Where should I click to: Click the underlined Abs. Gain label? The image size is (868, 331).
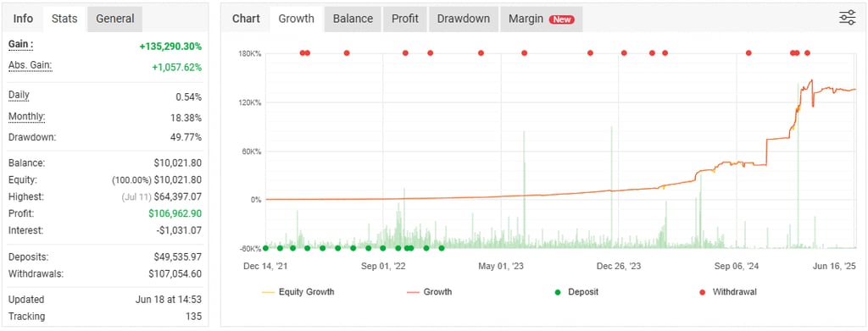(x=31, y=66)
